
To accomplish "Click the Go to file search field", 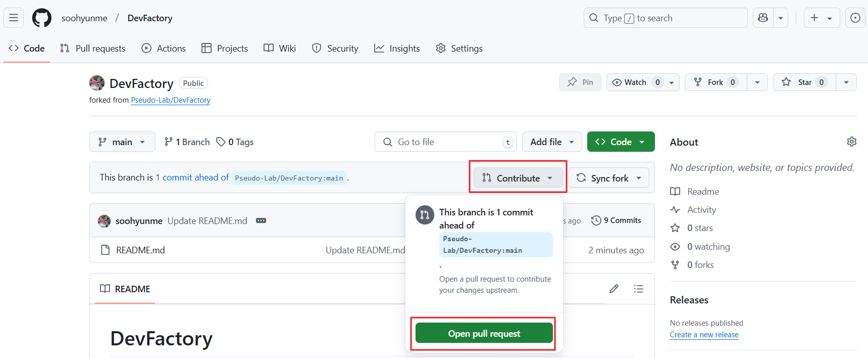I will tap(444, 142).
